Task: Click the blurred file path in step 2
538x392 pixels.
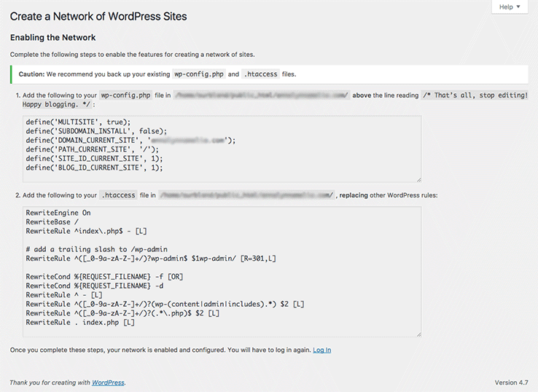Action: pos(246,195)
